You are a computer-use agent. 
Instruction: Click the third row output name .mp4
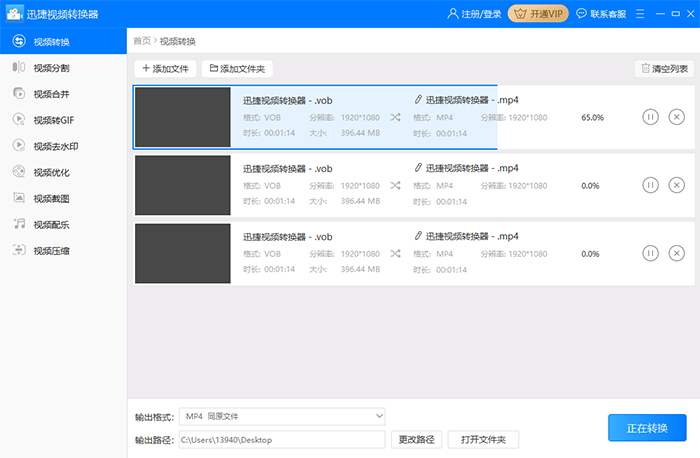(472, 236)
